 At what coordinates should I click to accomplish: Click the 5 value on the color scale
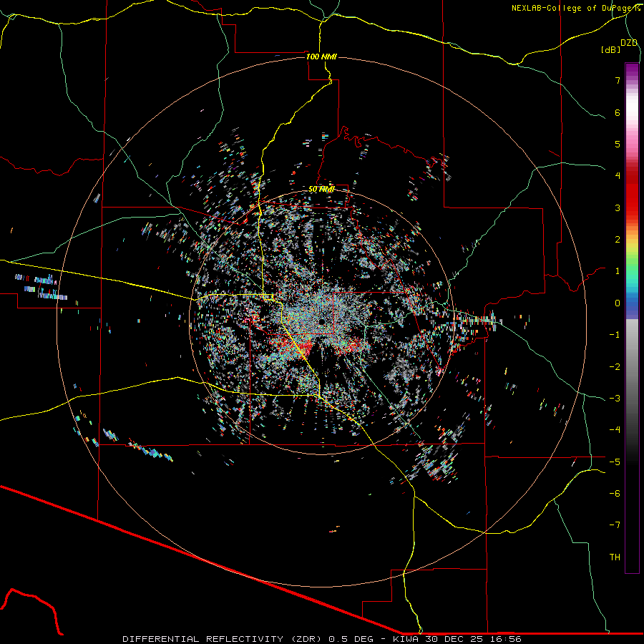click(618, 144)
